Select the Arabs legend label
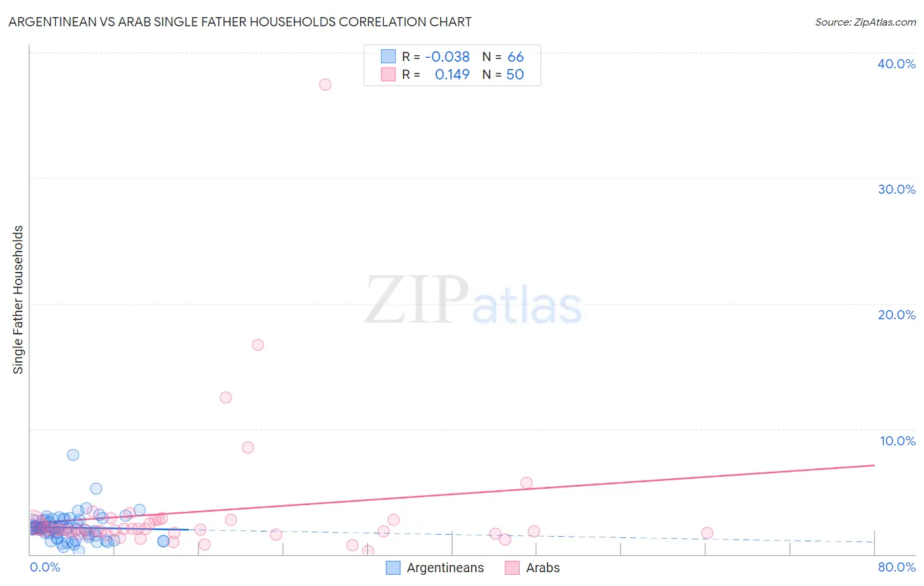Screen dimensions: 924x586 [x=543, y=568]
